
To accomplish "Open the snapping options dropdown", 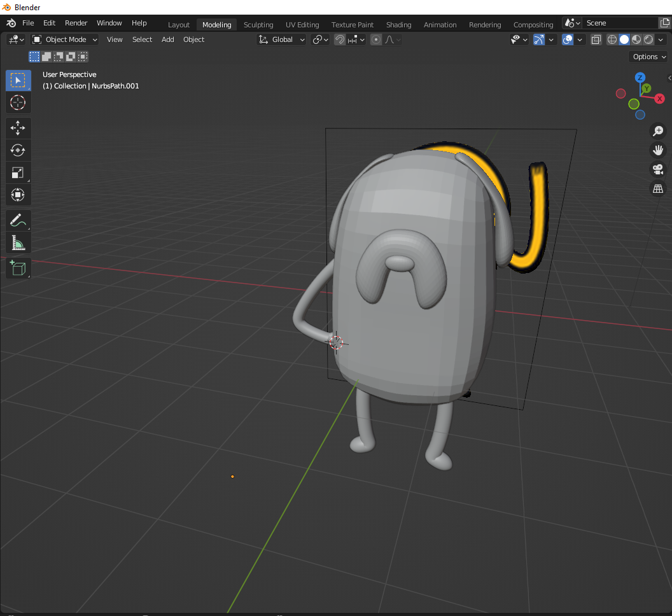I will click(356, 40).
